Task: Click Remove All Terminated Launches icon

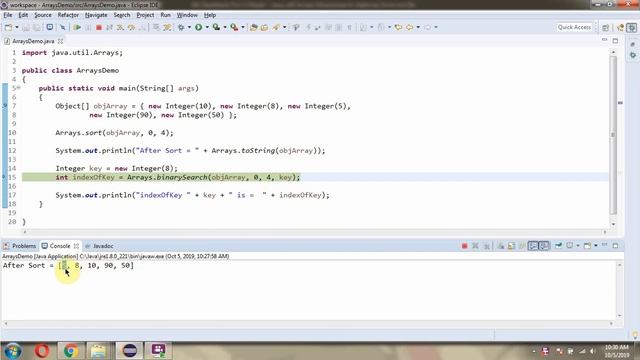Action: click(x=486, y=246)
